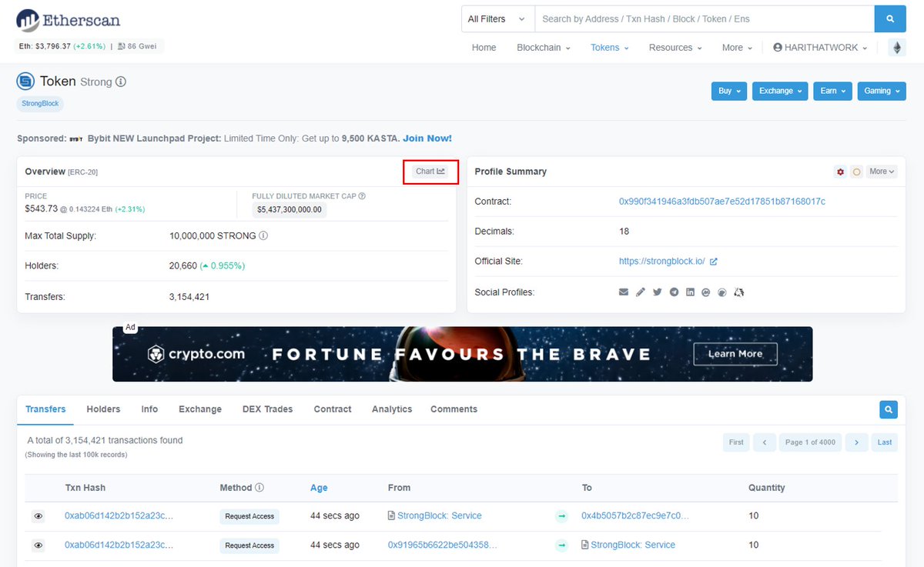This screenshot has height=567, width=924.
Task: Switch to the Exchange tab
Action: pyautogui.click(x=200, y=409)
